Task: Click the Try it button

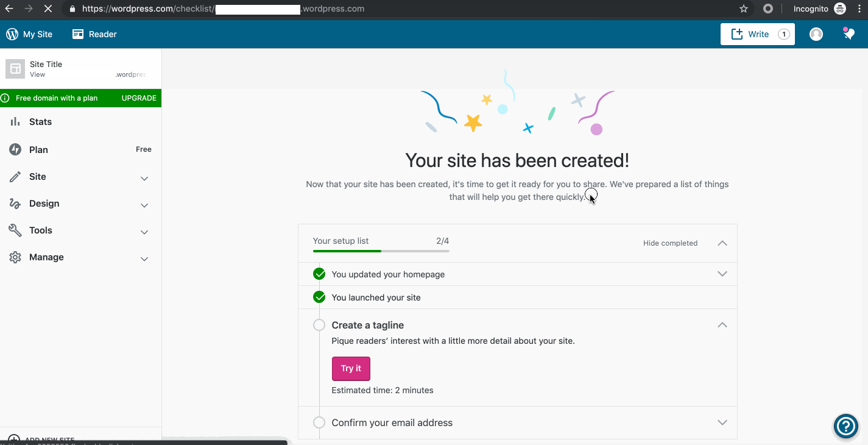Action: click(351, 368)
